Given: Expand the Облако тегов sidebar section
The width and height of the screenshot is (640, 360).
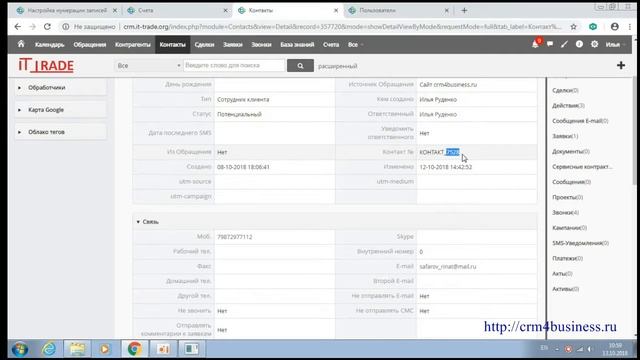Looking at the screenshot, I should [x=61, y=132].
